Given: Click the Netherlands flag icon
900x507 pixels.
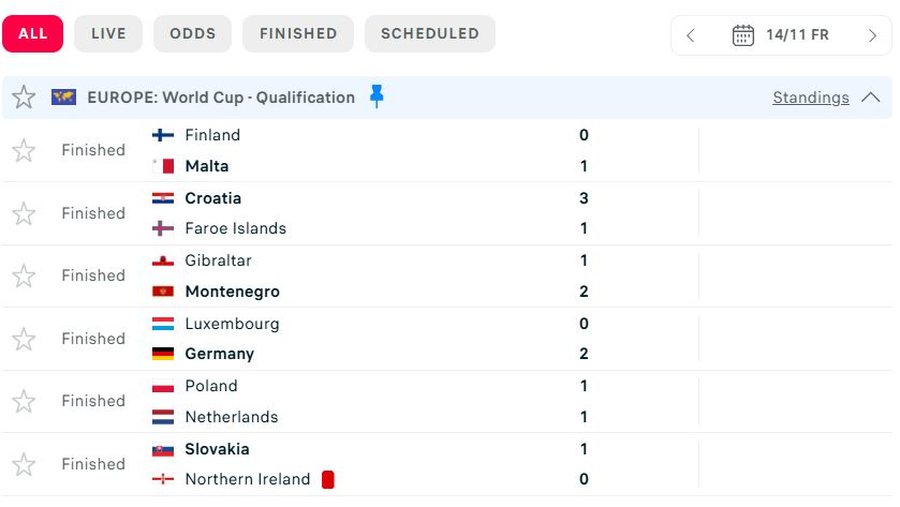Looking at the screenshot, I should tap(163, 417).
